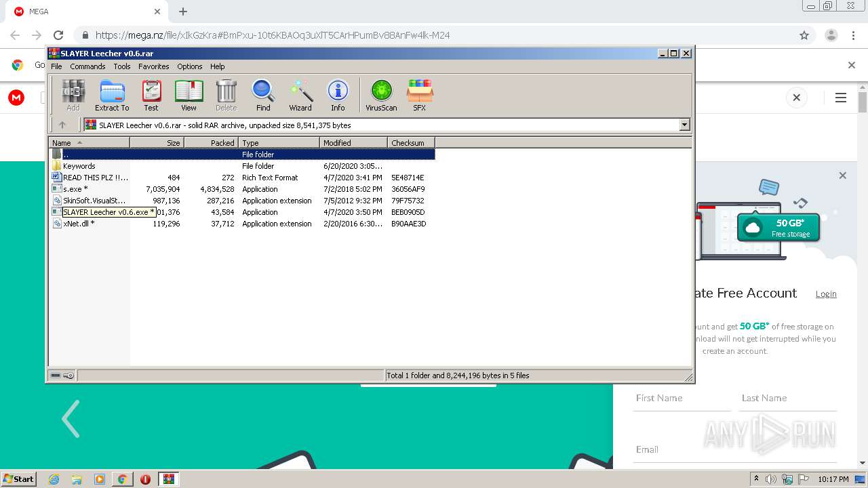This screenshot has width=868, height=488.
Task: Open Chrome from the taskbar
Action: (x=122, y=479)
